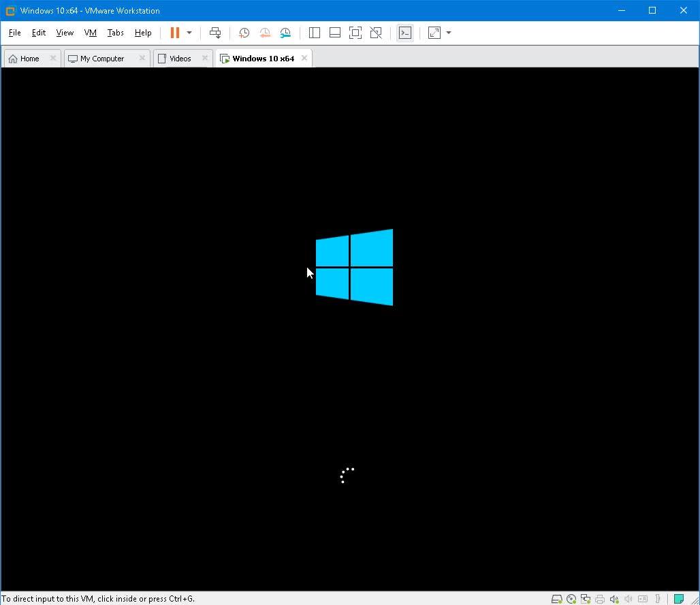Open the VM menu
This screenshot has height=605, width=700.
(90, 33)
